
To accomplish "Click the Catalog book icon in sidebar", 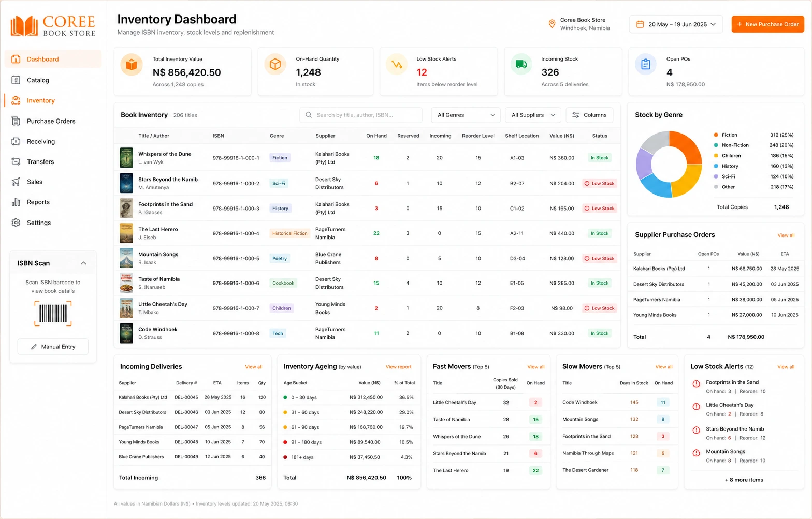I will pyautogui.click(x=16, y=80).
